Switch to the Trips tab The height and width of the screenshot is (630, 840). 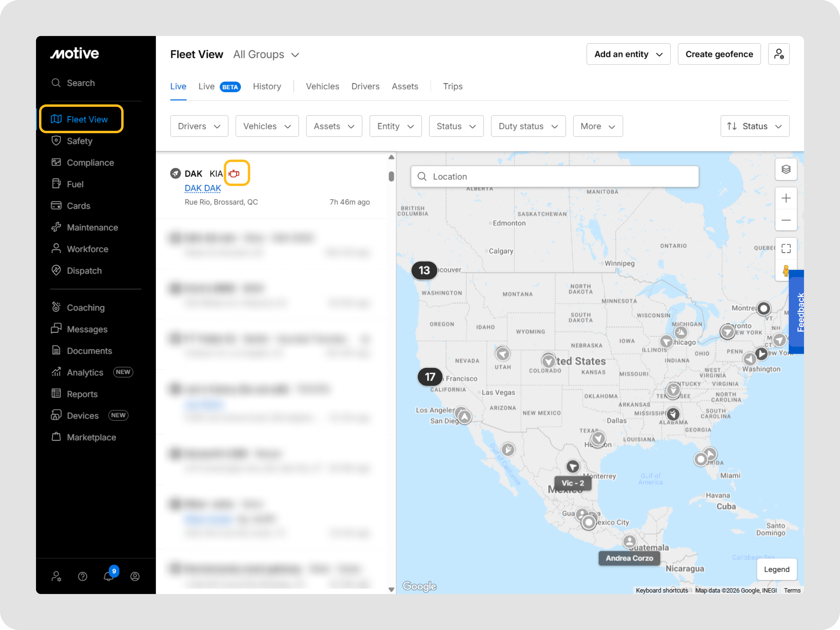coord(453,87)
